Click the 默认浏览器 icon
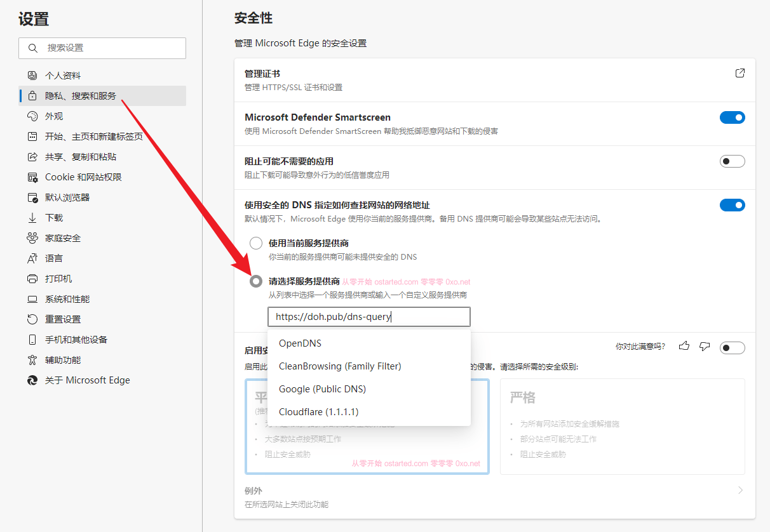The image size is (770, 532). [x=32, y=197]
